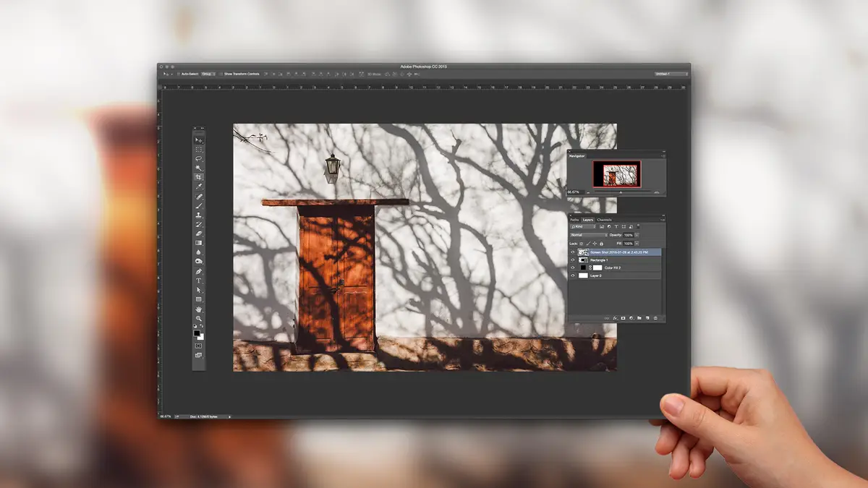
Task: Open the Add Layer Style (fx) menu
Action: [x=615, y=318]
